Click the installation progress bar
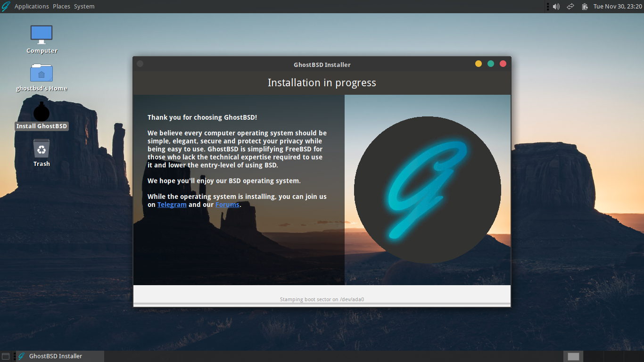This screenshot has height=362, width=644. (322, 304)
